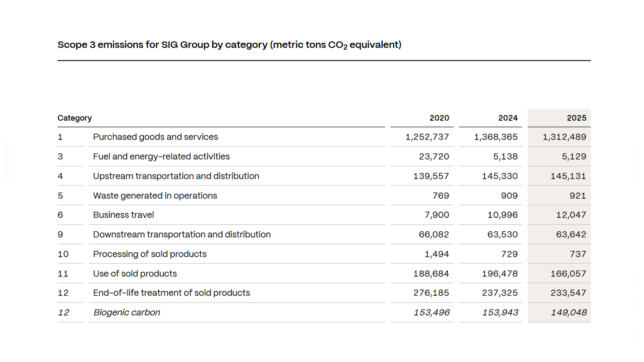Screen dimensions: 644x362
Task: Select 2025 value 1,312,489 for purchased goods
Action: tap(564, 137)
